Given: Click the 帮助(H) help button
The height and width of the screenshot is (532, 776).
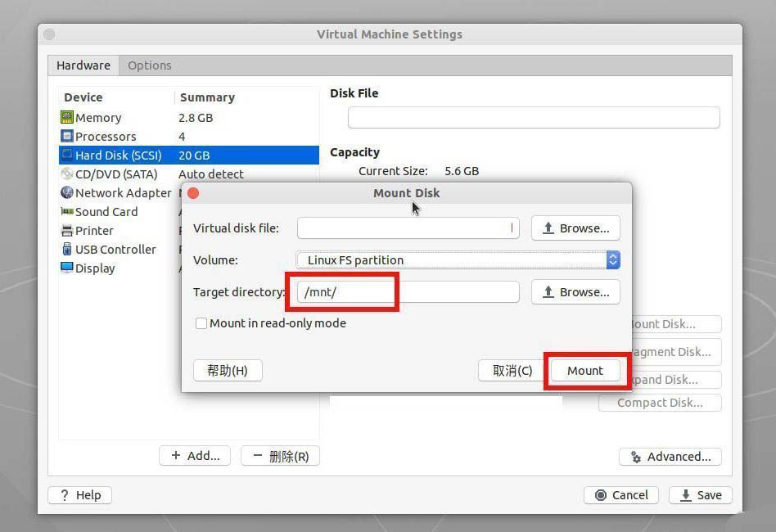Looking at the screenshot, I should click(x=227, y=370).
